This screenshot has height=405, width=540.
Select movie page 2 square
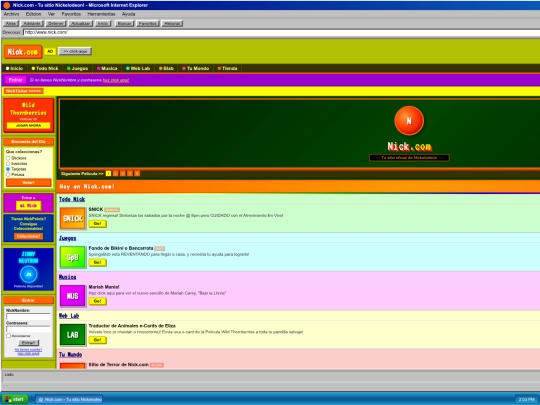(115, 173)
